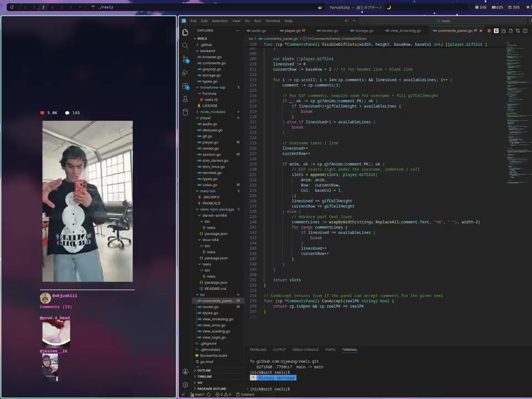
Task: Switch to the player.go editor tab
Action: pos(292,30)
